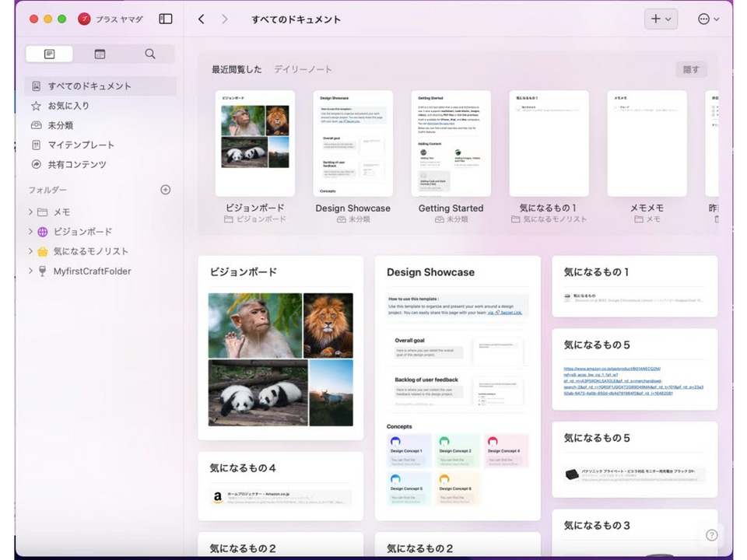Image resolution: width=747 pixels, height=560 pixels.
Task: Switch to the calendar tab
Action: pyautogui.click(x=100, y=54)
